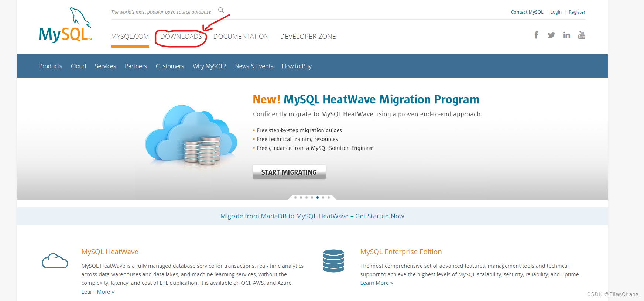The height and width of the screenshot is (301, 644).
Task: Open the Customers menu
Action: point(170,66)
